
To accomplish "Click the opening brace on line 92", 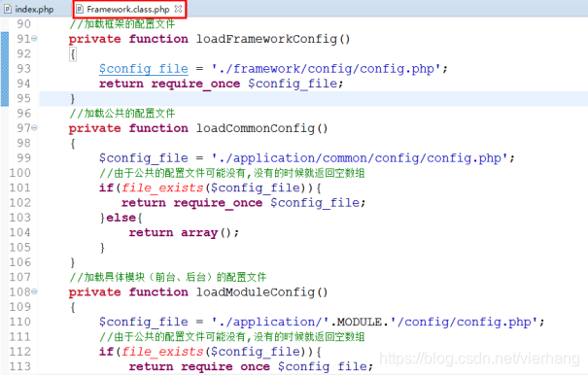I will (x=73, y=54).
